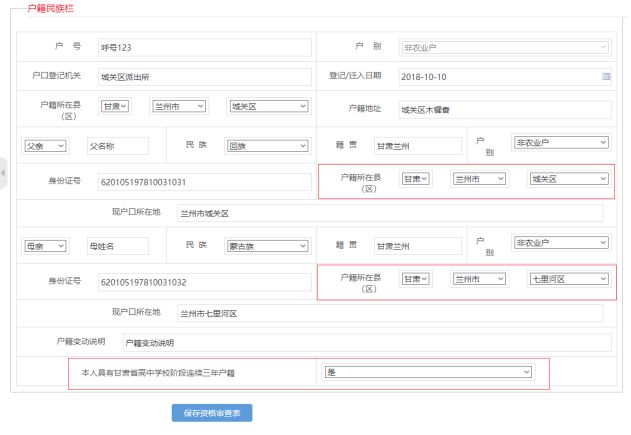Open the father's province dropdown showing 甘肃
This screenshot has width=631, height=435.
point(416,179)
